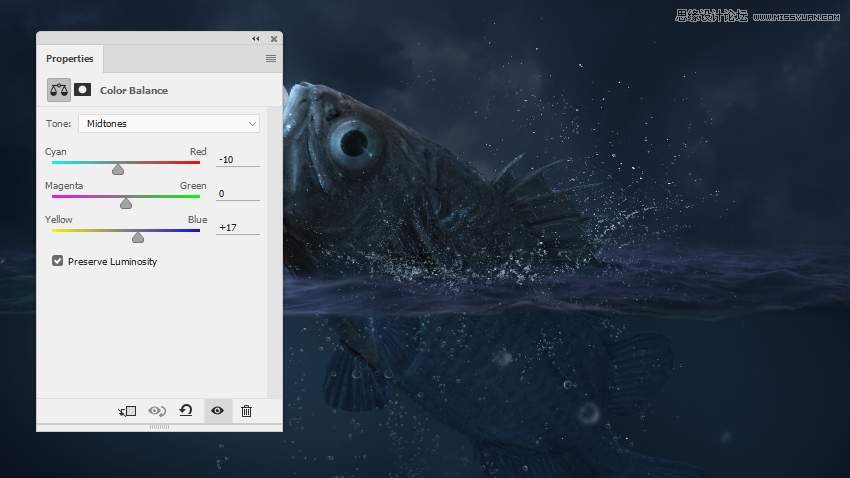850x478 pixels.
Task: Click the Magenta-Green value field showing 0
Action: (238, 194)
